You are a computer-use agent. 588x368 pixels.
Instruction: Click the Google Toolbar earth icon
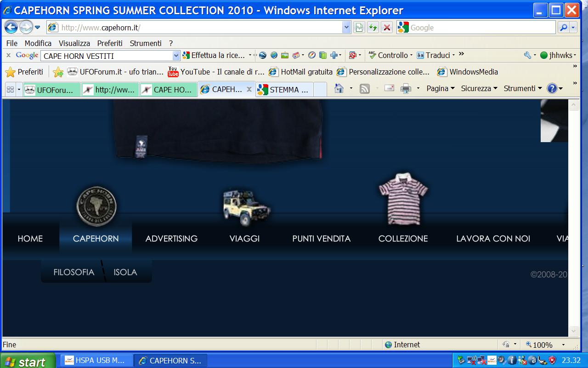click(274, 55)
